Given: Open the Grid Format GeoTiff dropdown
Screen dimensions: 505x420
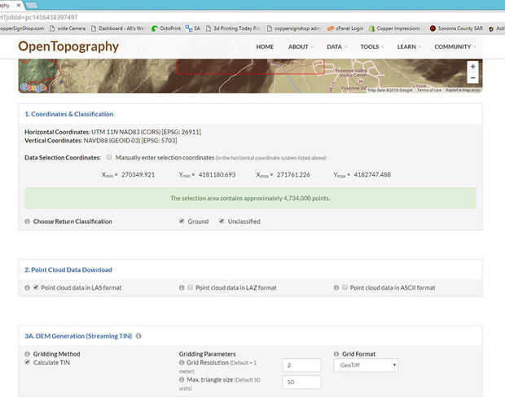Looking at the screenshot, I should 366,365.
